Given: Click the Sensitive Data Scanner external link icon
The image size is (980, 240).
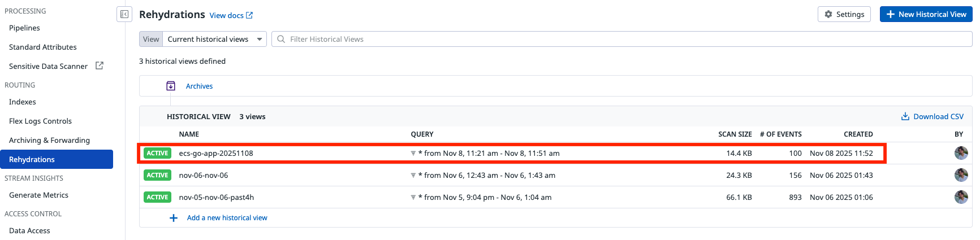Looking at the screenshot, I should coord(100,66).
